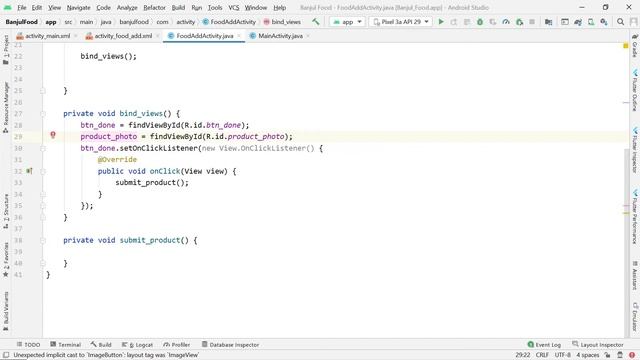Open the Profiler tool window

tap(177, 344)
